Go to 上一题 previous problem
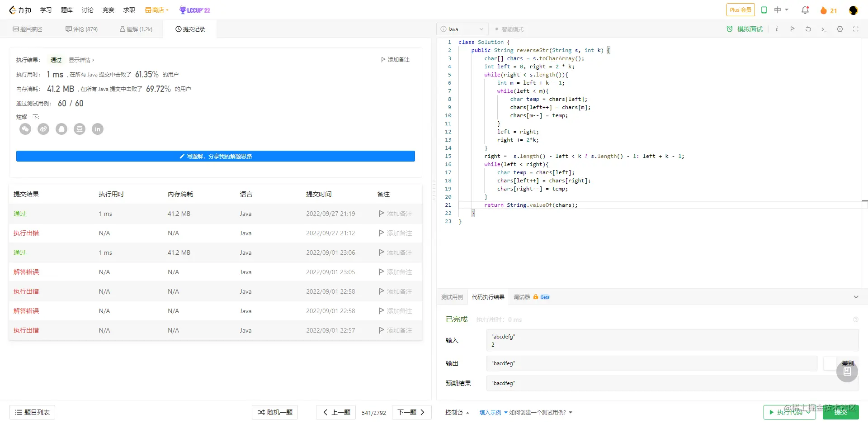868x424 pixels. point(337,412)
